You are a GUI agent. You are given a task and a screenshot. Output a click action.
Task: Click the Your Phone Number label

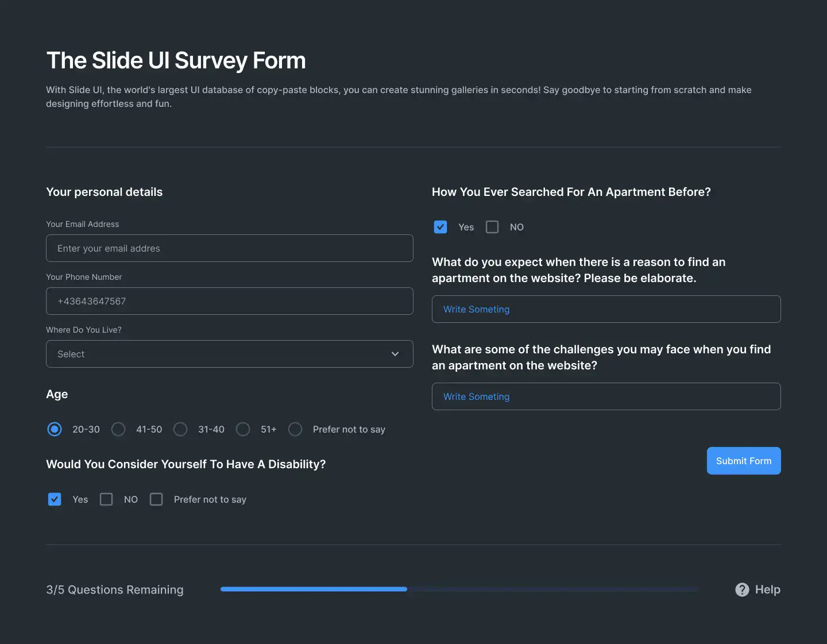(x=84, y=277)
